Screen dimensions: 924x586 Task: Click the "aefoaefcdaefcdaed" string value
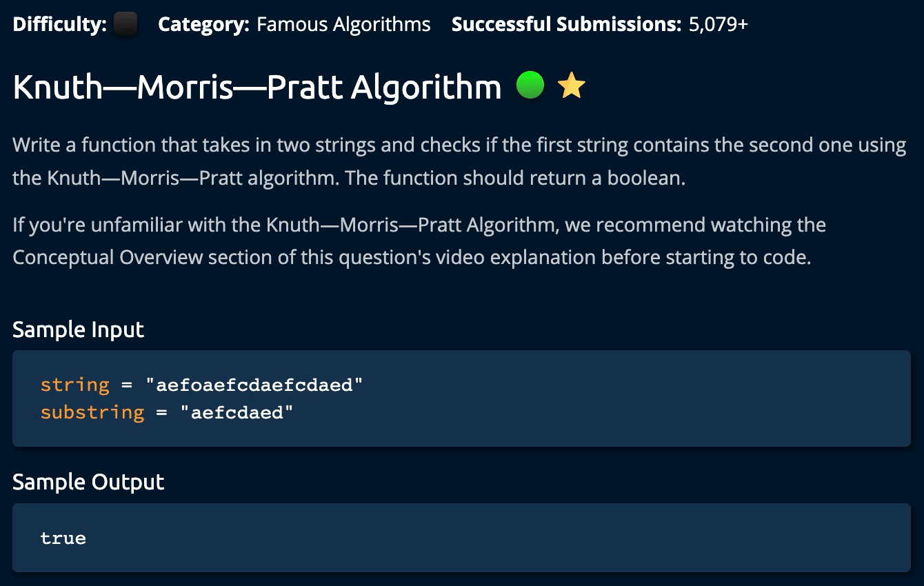254,385
